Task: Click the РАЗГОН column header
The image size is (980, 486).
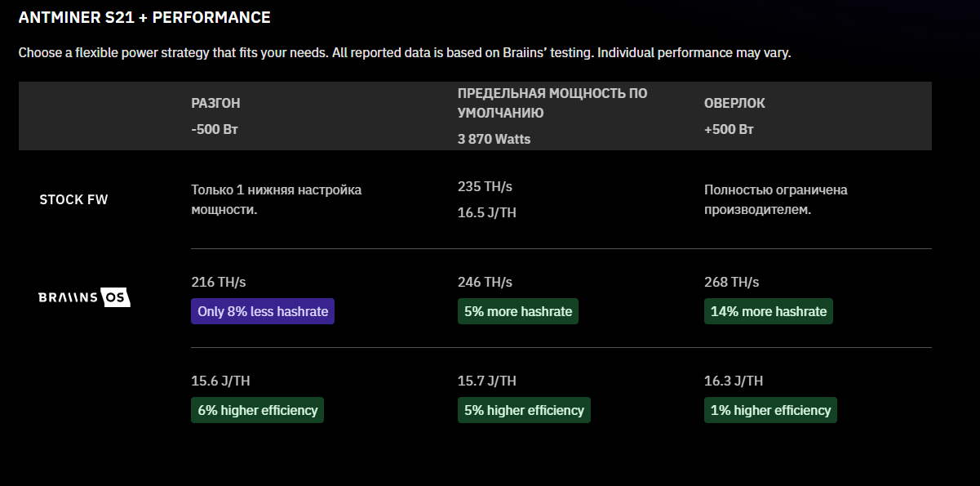Action: pos(215,104)
